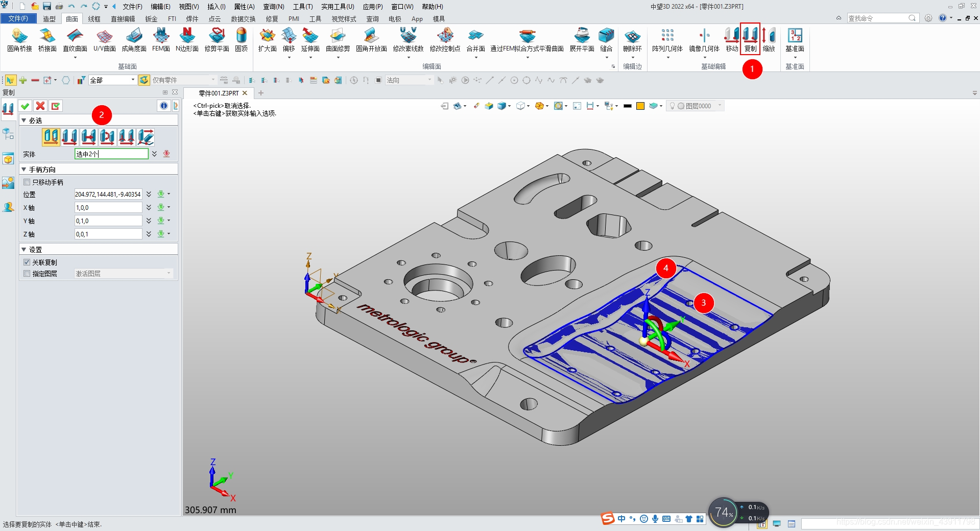Choose the U/V曲面 tool
The width and height of the screenshot is (980, 531).
[x=104, y=40]
